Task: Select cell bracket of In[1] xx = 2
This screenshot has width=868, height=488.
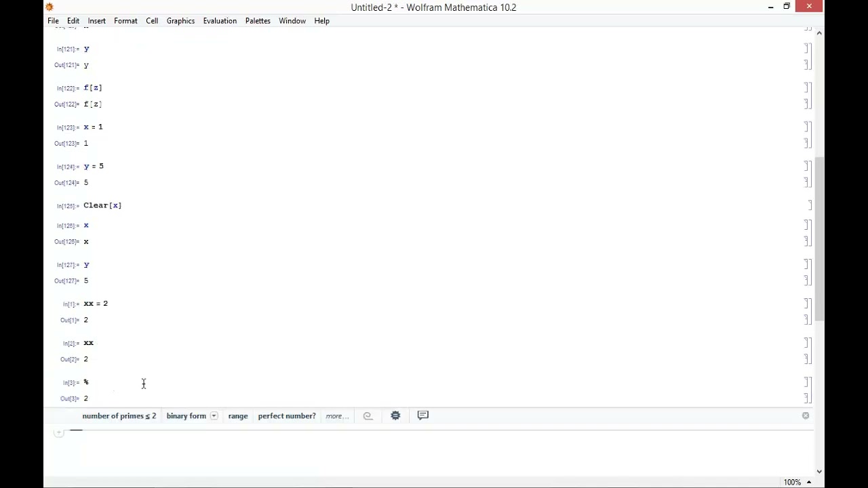Action: [807, 304]
